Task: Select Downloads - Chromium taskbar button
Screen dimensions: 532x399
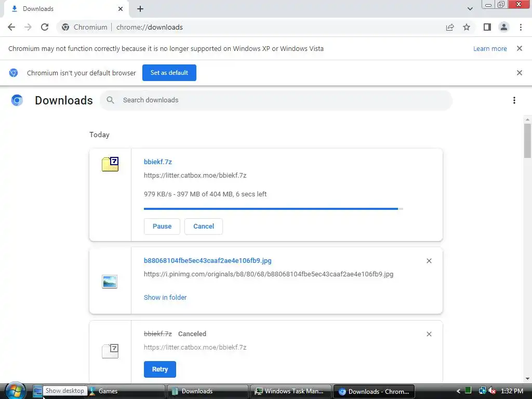Action: (x=374, y=391)
